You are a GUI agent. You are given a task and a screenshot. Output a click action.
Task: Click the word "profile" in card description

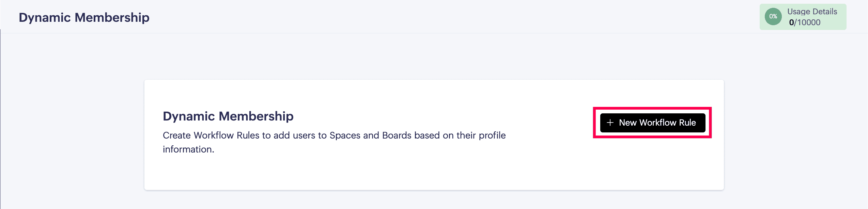[492, 135]
